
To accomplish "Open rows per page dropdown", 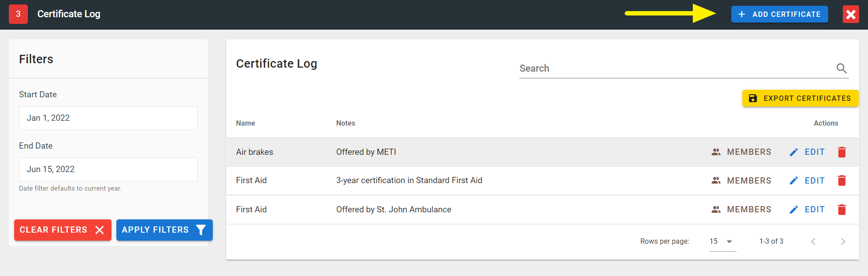I will [722, 241].
